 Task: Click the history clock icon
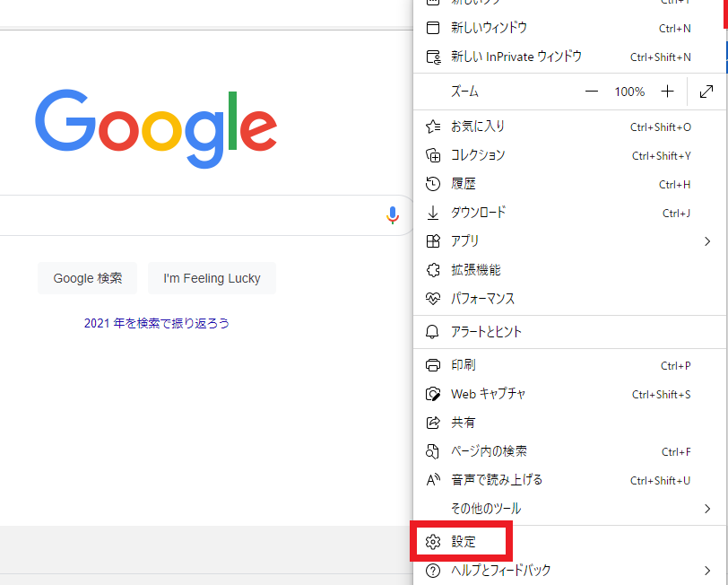(433, 184)
